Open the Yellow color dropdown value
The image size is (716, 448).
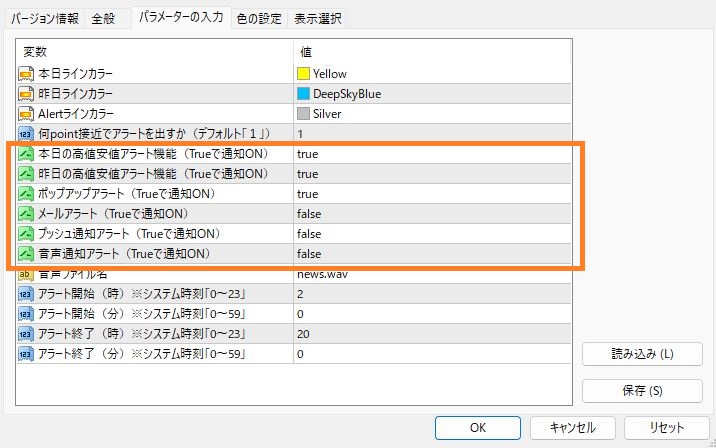tap(329, 74)
